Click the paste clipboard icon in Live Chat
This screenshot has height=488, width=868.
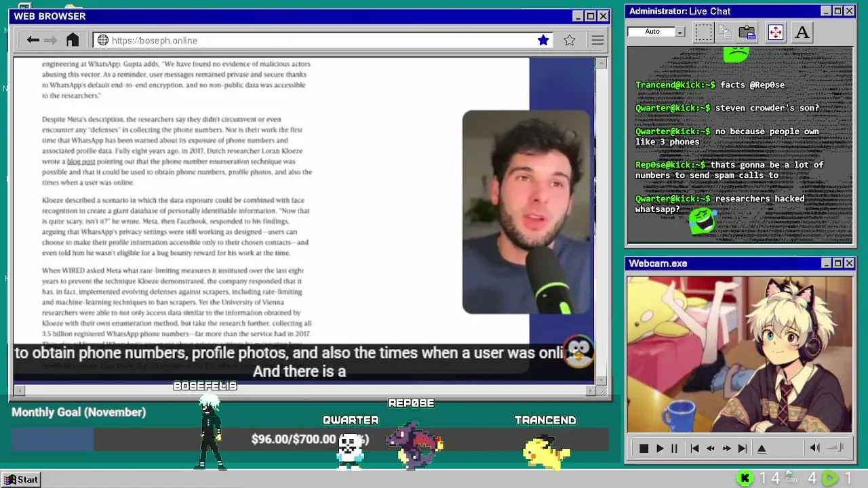pyautogui.click(x=747, y=32)
